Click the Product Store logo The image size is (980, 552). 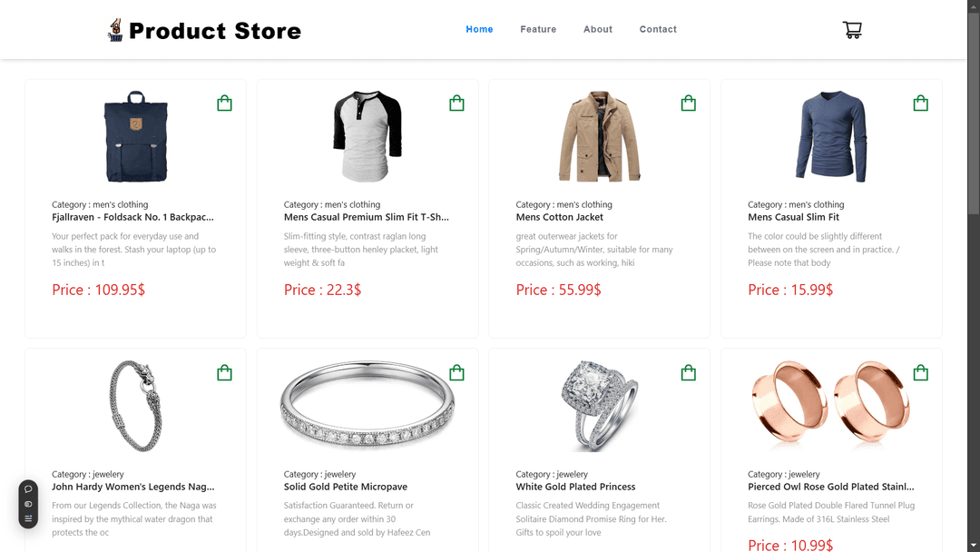[204, 30]
